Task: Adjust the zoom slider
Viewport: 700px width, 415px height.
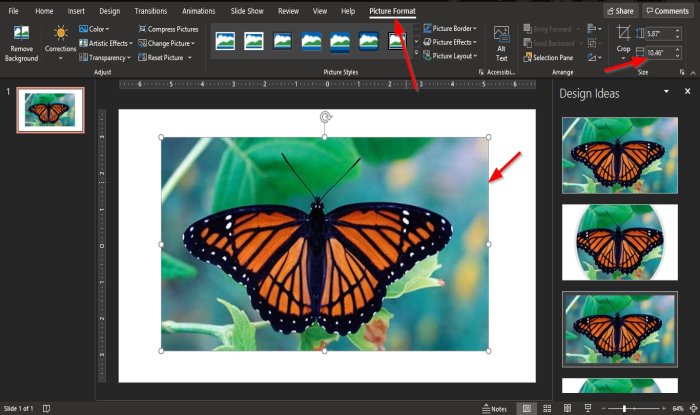Action: [624, 408]
